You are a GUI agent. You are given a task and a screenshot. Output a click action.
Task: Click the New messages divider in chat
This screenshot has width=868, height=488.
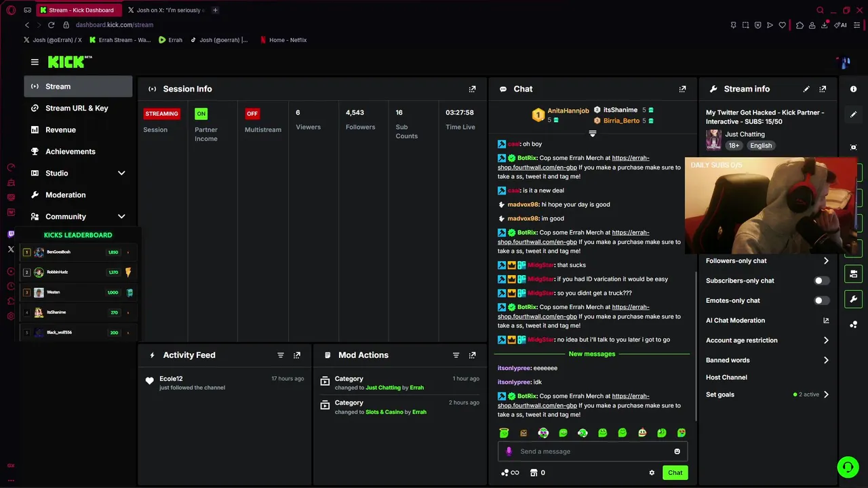pyautogui.click(x=592, y=354)
